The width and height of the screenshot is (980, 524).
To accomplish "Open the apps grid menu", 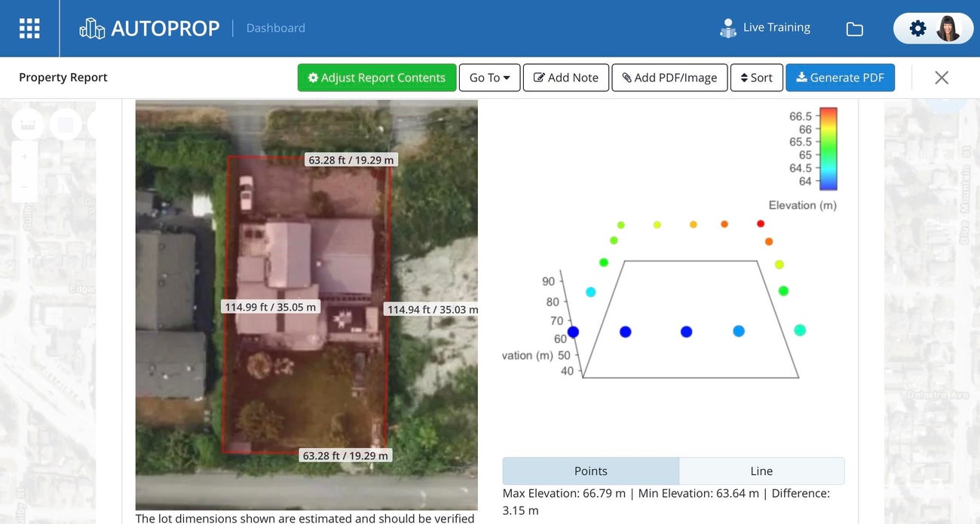I will [29, 29].
